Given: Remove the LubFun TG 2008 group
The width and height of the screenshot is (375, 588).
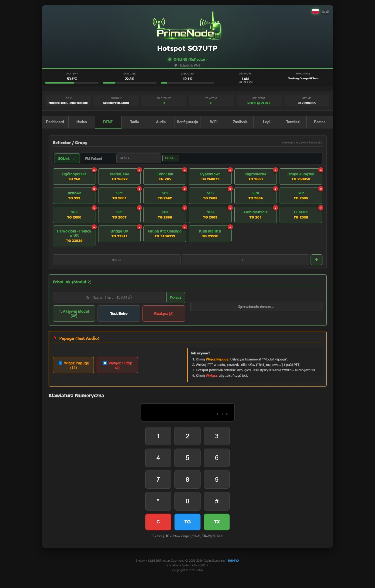Looking at the screenshot, I should point(321,208).
